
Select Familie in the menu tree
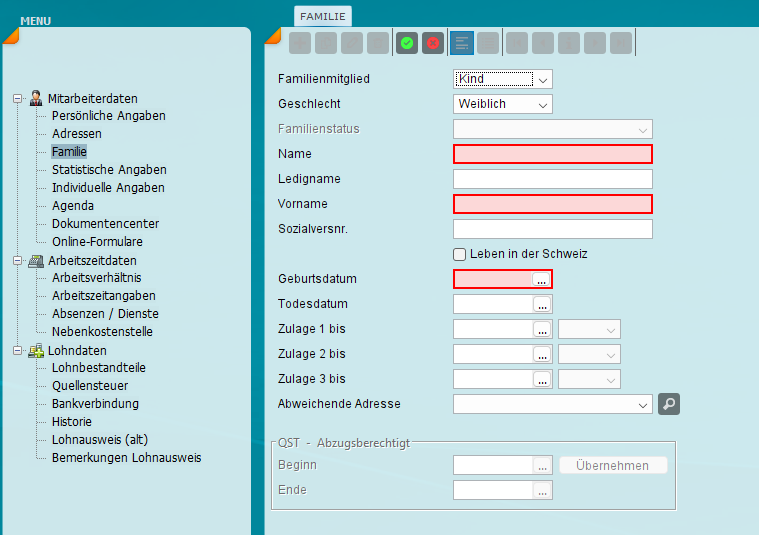coord(69,152)
